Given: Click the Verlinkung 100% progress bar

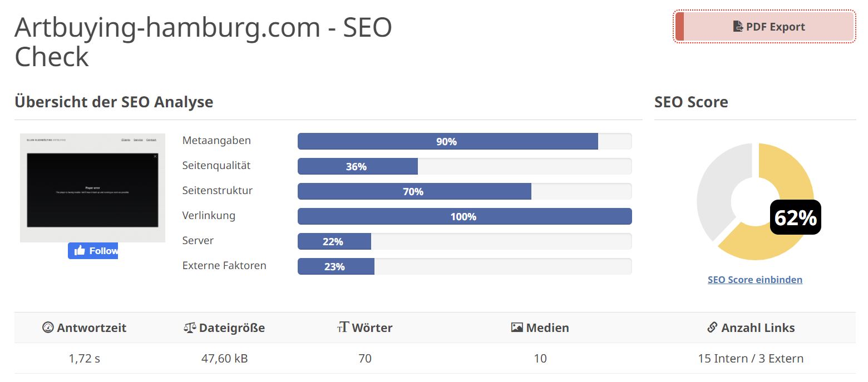Looking at the screenshot, I should 465,216.
